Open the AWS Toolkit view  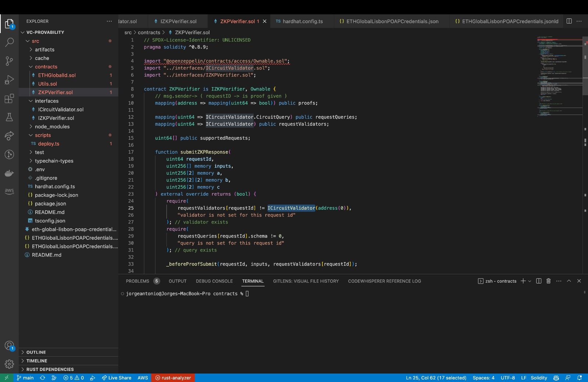point(9,191)
